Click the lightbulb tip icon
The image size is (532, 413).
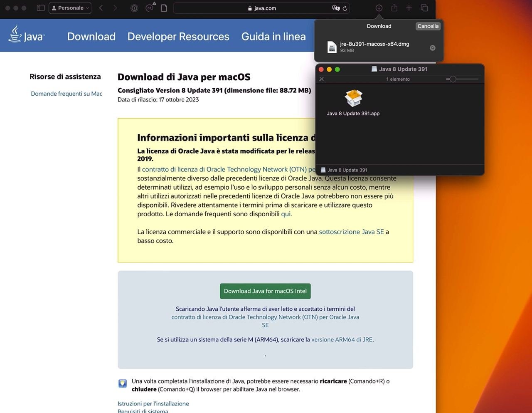[x=123, y=383]
